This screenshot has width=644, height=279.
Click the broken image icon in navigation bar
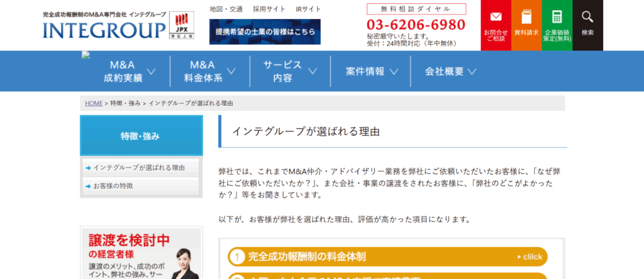[x=86, y=55]
